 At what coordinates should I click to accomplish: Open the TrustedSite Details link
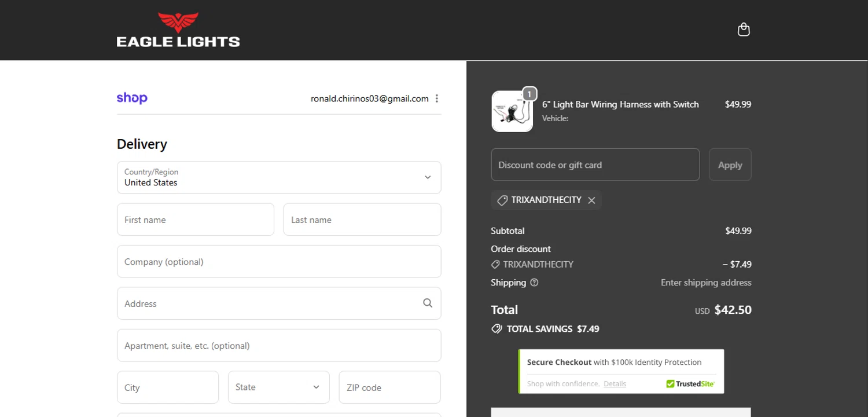click(615, 383)
